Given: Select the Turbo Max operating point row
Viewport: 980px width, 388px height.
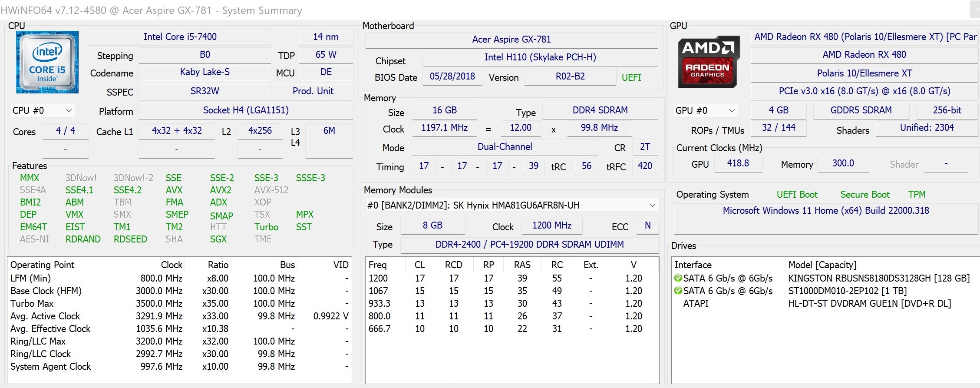Looking at the screenshot, I should click(179, 303).
